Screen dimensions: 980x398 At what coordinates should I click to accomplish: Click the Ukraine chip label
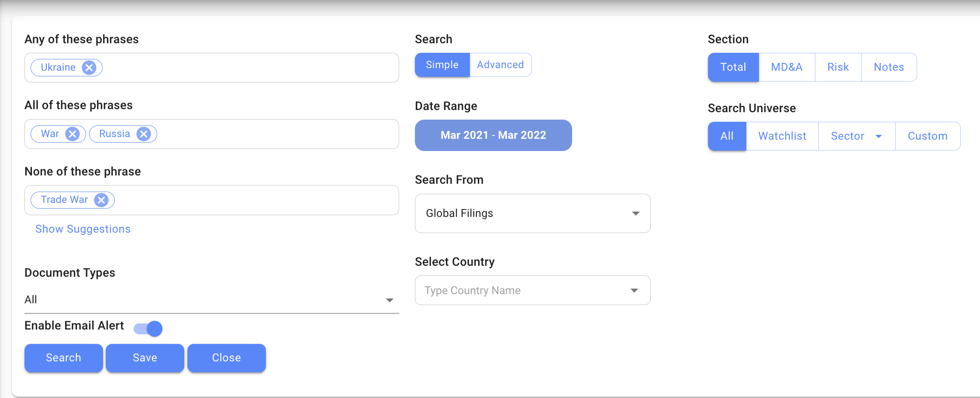(58, 68)
